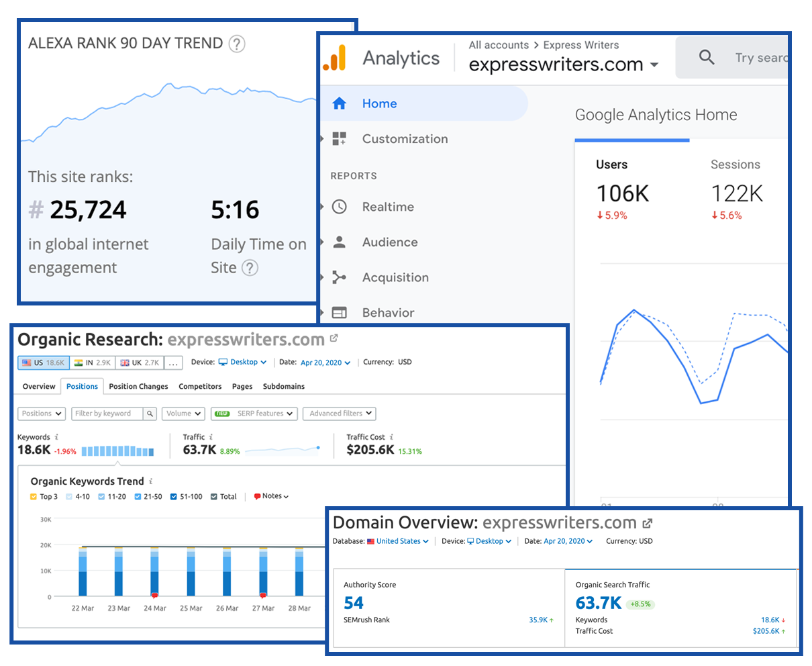812x666 pixels.
Task: Open the external link icon beside Organic Research domain
Action: click(x=334, y=339)
